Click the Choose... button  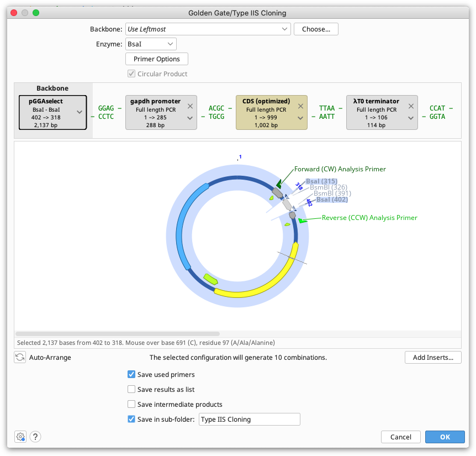tap(316, 29)
